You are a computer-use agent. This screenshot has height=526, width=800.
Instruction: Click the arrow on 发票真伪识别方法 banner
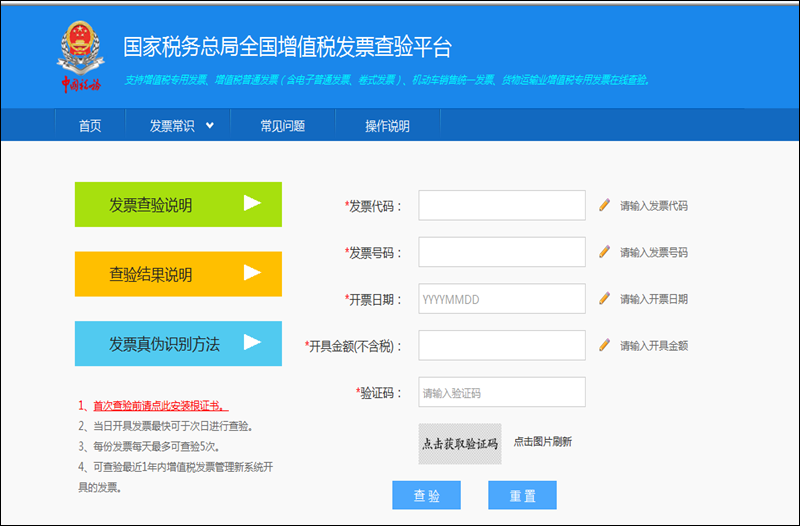(252, 342)
